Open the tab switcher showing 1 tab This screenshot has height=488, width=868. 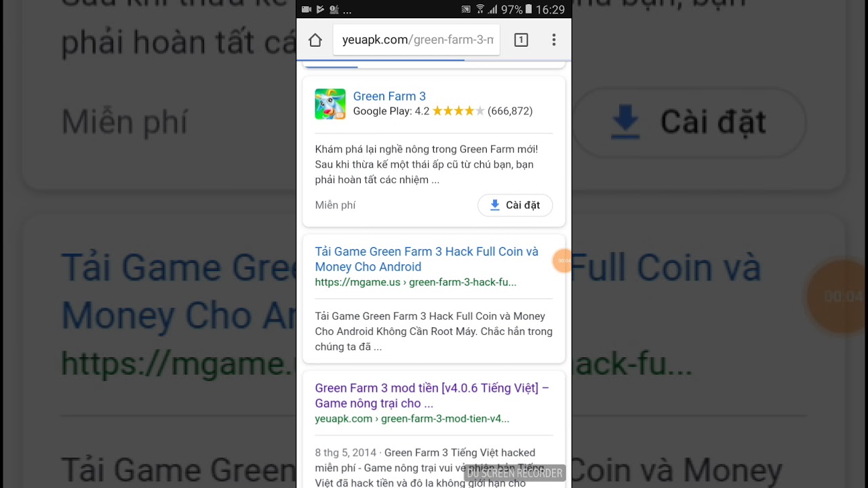pos(521,40)
